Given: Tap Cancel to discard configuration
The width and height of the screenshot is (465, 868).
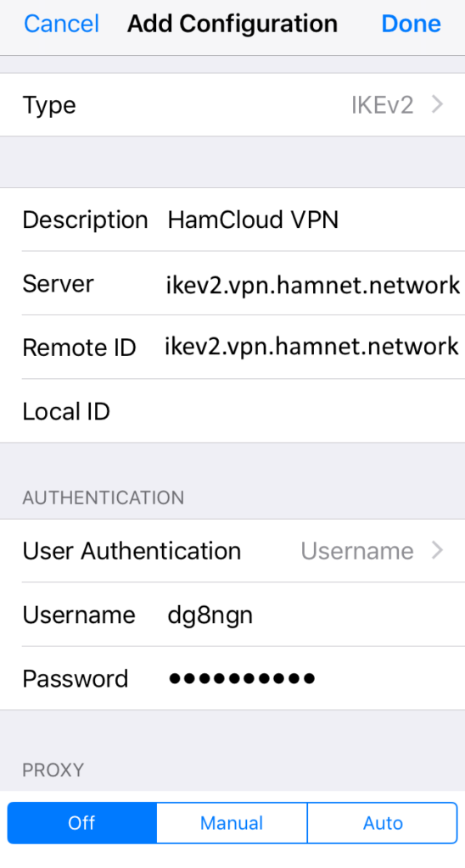Looking at the screenshot, I should click(x=62, y=23).
